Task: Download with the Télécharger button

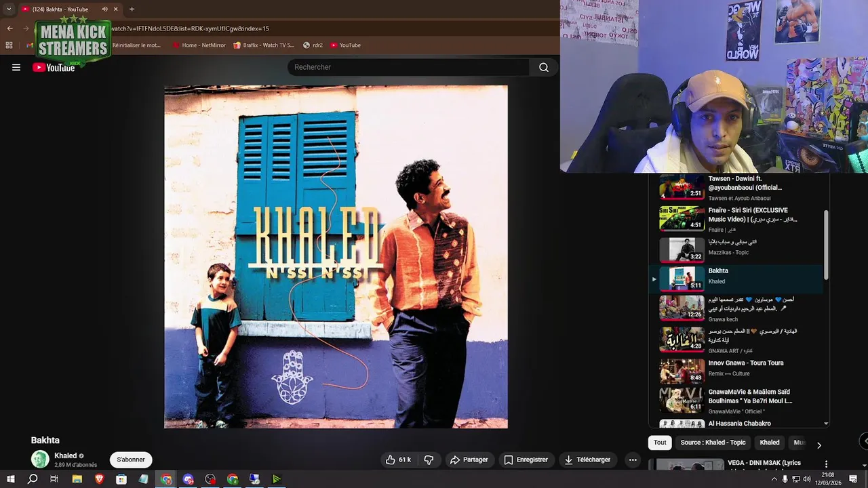Action: [587, 460]
